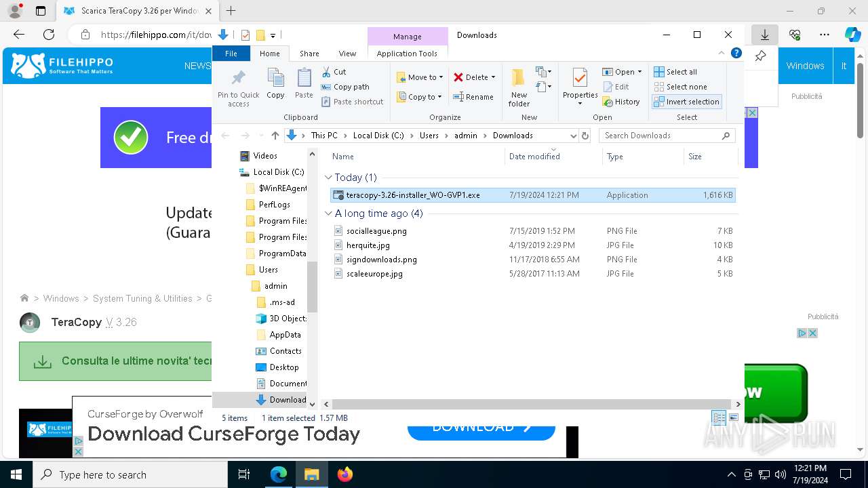868x488 pixels.
Task: Open Delete dropdown arrow
Action: [x=493, y=77]
